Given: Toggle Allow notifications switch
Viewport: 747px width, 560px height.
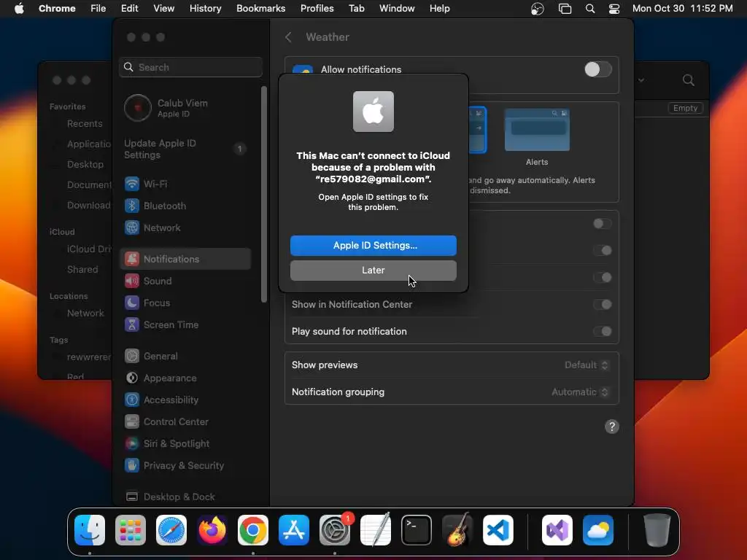Looking at the screenshot, I should coord(598,69).
